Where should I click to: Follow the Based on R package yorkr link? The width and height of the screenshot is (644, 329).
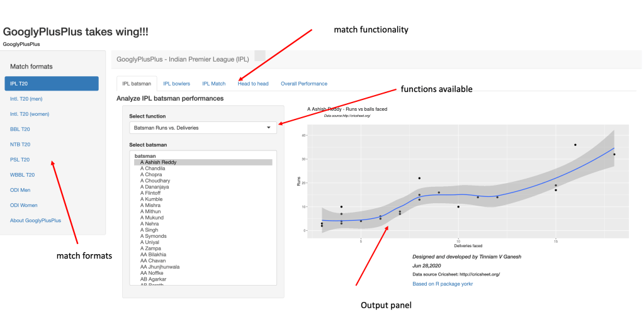coord(442,284)
